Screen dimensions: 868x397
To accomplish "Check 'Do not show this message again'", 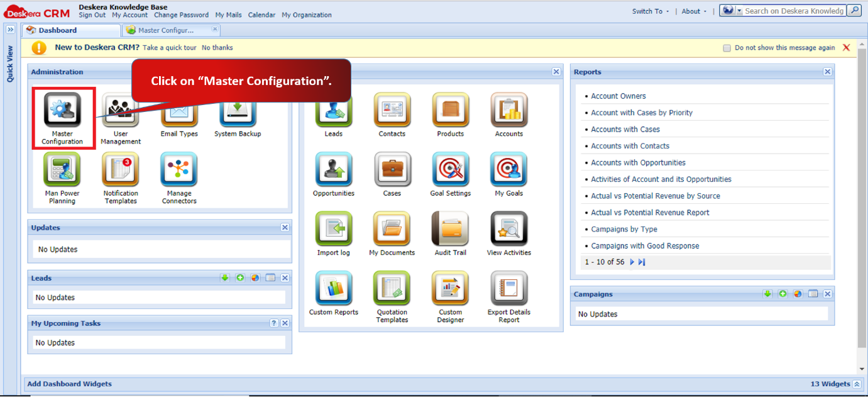I will 727,48.
